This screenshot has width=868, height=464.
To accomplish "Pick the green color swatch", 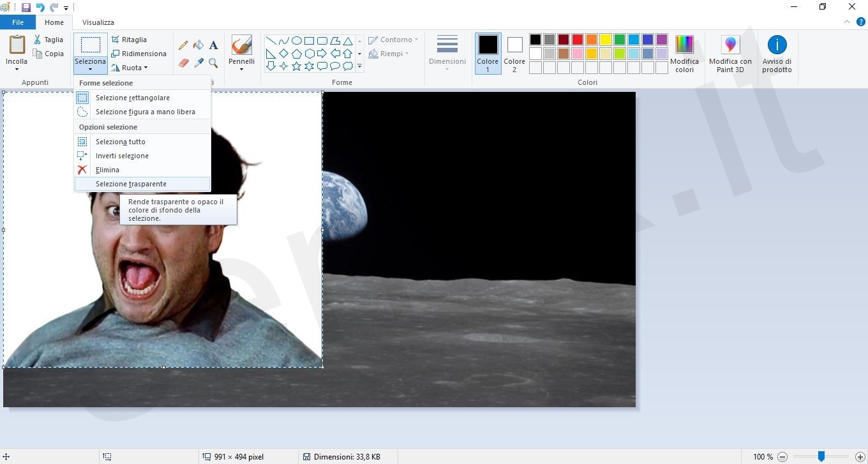I will [x=619, y=40].
